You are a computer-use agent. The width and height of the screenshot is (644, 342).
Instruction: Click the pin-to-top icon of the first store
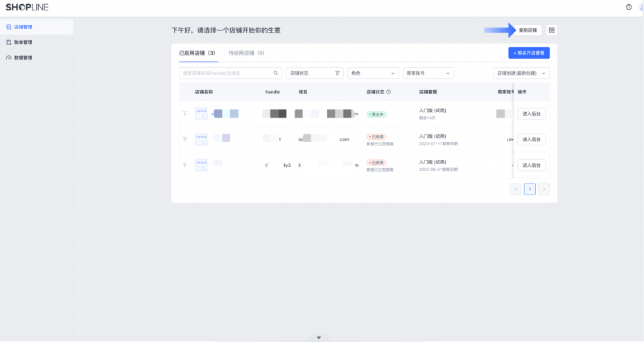coord(185,114)
